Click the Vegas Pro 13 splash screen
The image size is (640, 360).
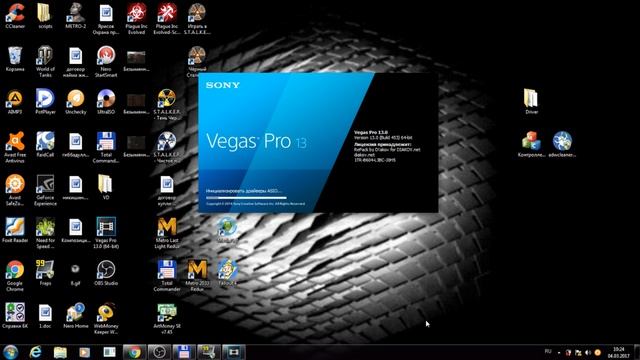tap(318, 142)
